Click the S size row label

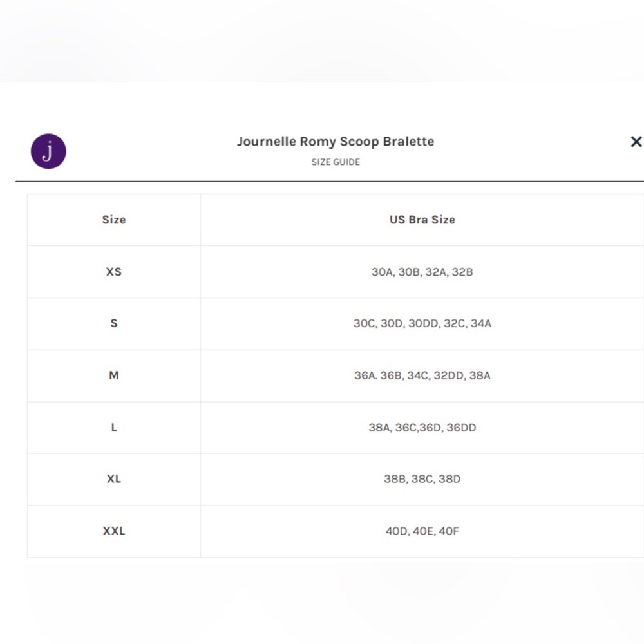coord(114,323)
